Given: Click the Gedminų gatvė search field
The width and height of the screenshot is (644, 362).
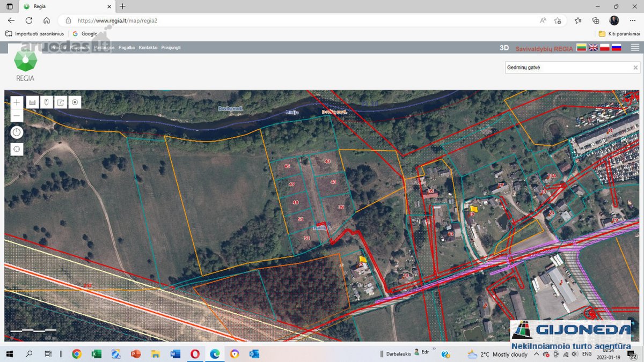Looking at the screenshot, I should (568, 68).
